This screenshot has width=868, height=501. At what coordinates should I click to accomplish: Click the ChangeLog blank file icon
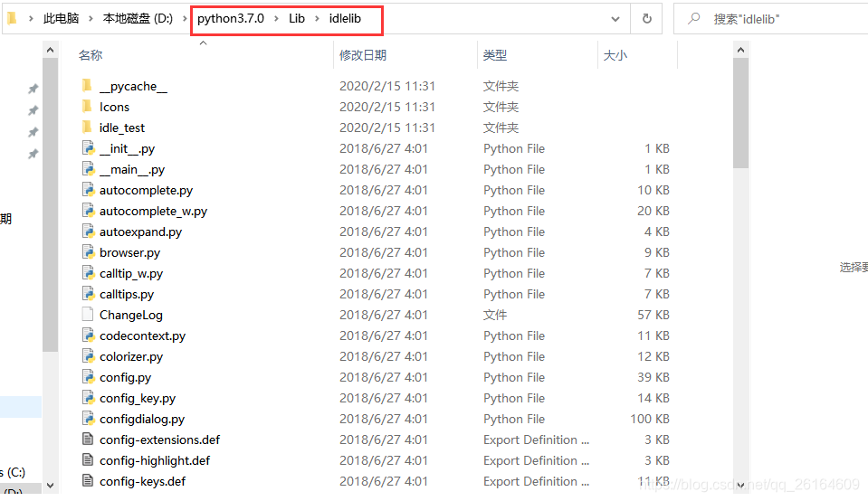coord(88,315)
